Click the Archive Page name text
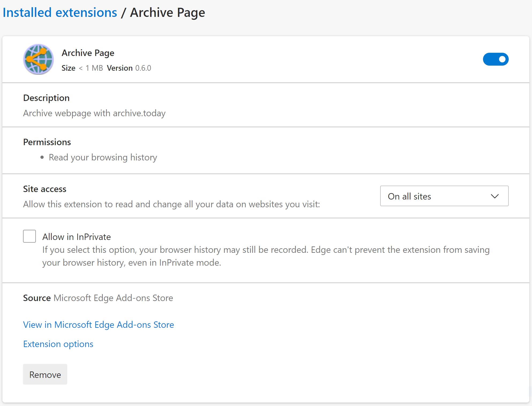532x406 pixels. pos(88,53)
